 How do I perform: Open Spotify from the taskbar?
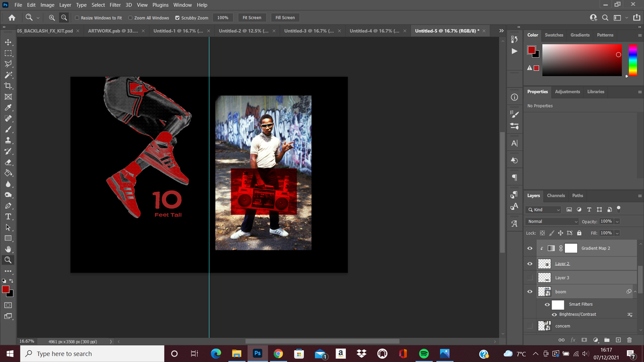[424, 354]
